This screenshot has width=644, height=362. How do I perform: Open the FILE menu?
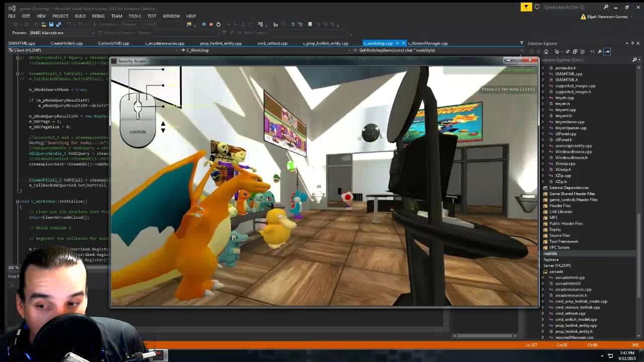click(x=12, y=16)
